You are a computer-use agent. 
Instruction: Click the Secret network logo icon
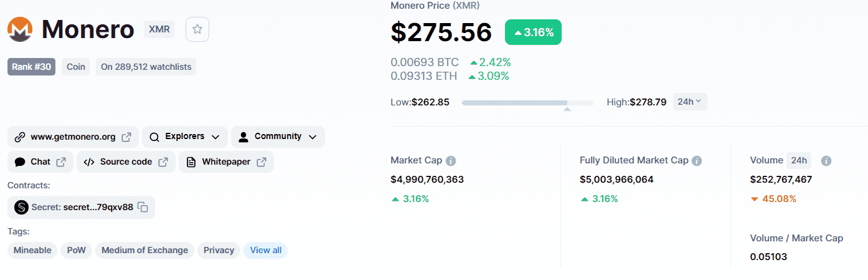tap(21, 207)
